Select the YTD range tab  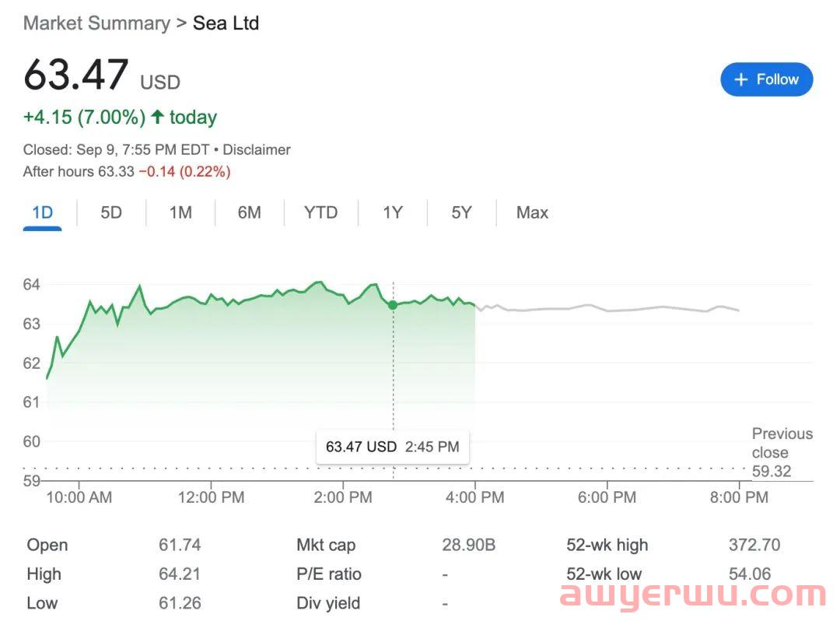click(320, 212)
